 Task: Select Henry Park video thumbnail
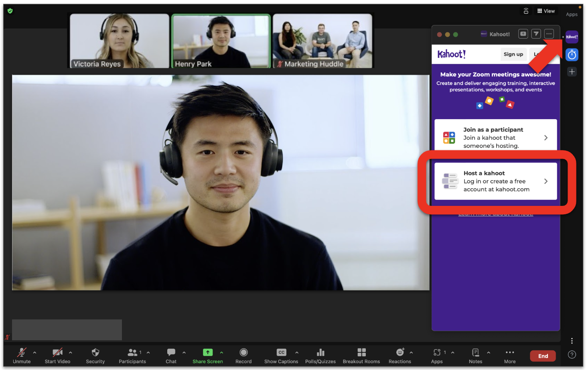pos(221,41)
